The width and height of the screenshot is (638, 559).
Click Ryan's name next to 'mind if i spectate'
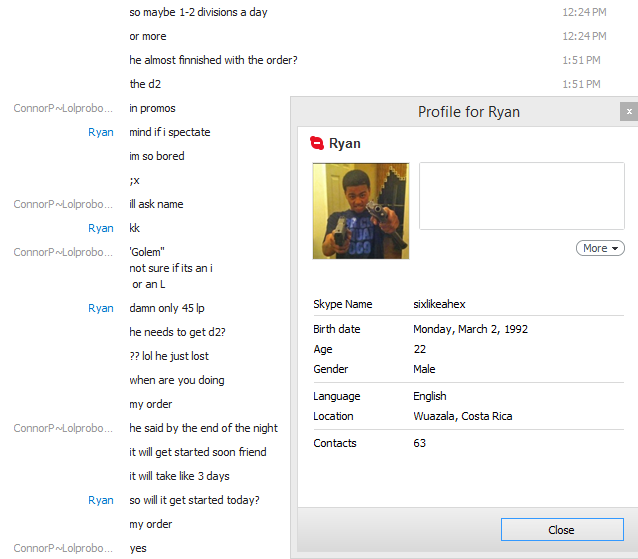(x=101, y=132)
